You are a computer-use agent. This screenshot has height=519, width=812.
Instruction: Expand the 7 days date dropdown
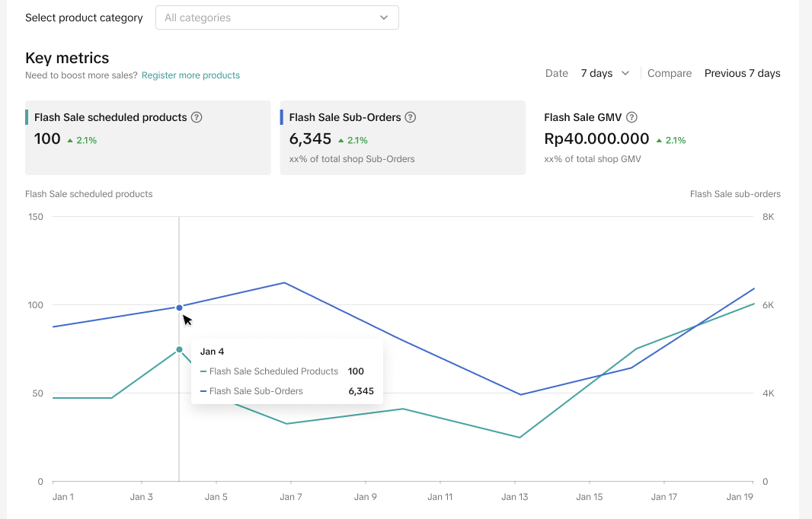coord(605,73)
